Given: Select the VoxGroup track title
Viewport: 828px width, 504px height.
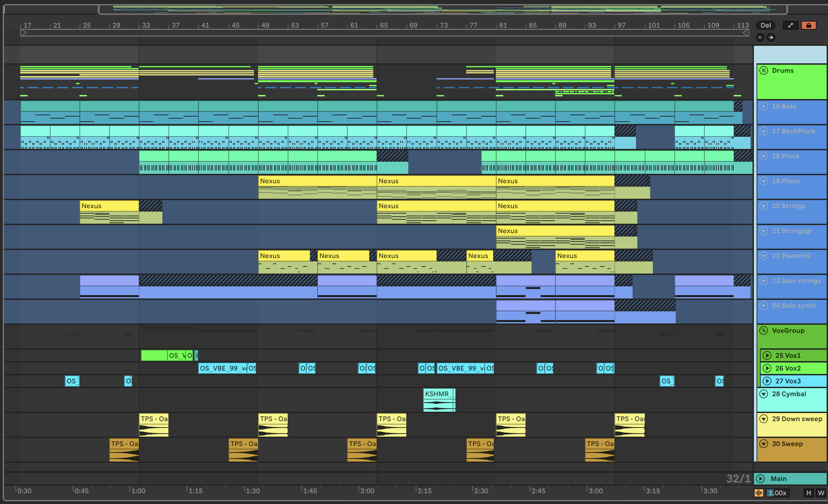Looking at the screenshot, I should click(x=788, y=330).
